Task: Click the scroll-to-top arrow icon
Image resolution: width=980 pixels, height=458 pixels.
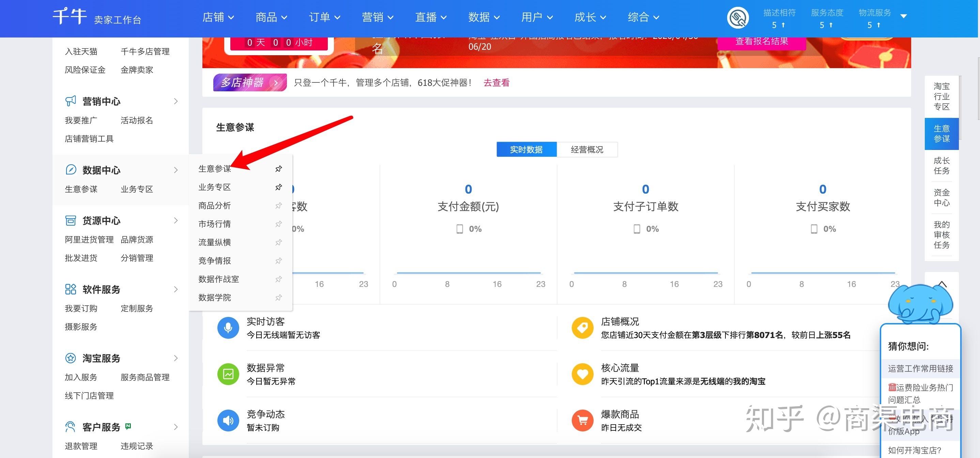Action: pyautogui.click(x=942, y=284)
